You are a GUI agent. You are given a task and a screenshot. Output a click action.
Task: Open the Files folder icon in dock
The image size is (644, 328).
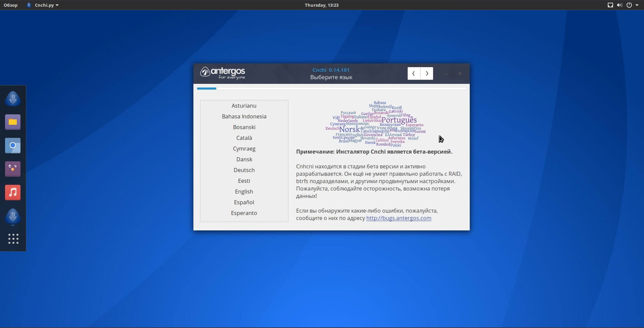tap(13, 122)
